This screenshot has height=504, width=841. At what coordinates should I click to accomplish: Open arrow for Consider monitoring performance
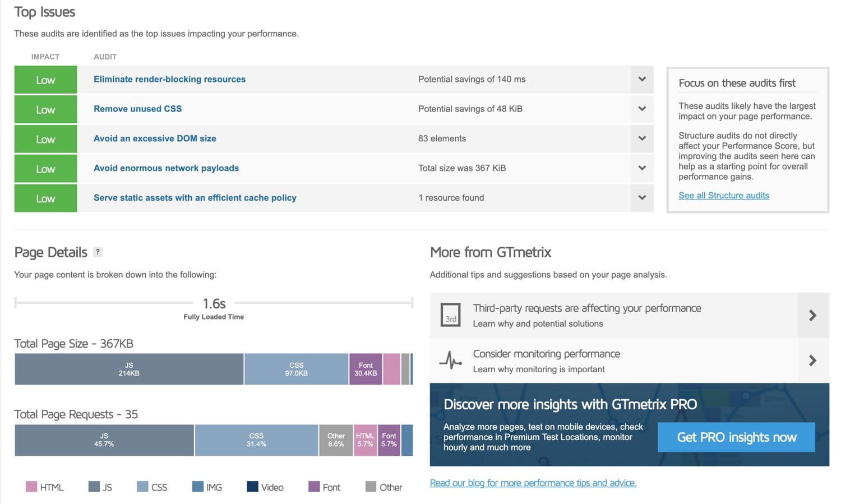(x=812, y=360)
